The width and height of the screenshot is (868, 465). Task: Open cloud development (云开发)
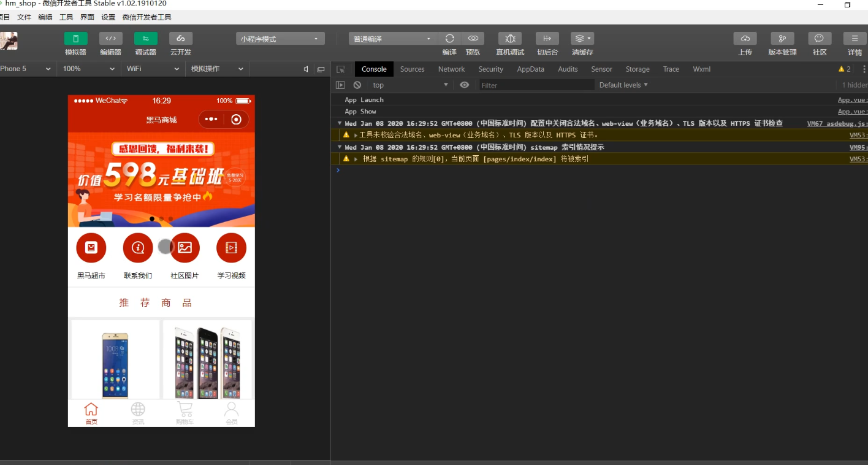click(181, 39)
